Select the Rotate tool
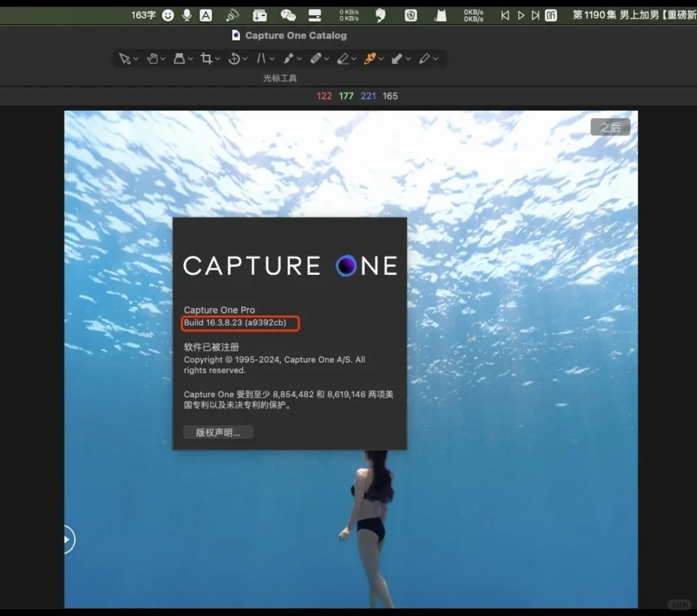This screenshot has height=616, width=697. pyautogui.click(x=234, y=58)
